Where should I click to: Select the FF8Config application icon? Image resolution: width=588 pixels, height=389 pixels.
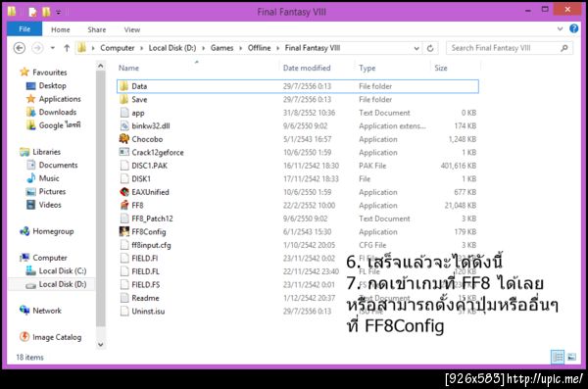coord(124,231)
